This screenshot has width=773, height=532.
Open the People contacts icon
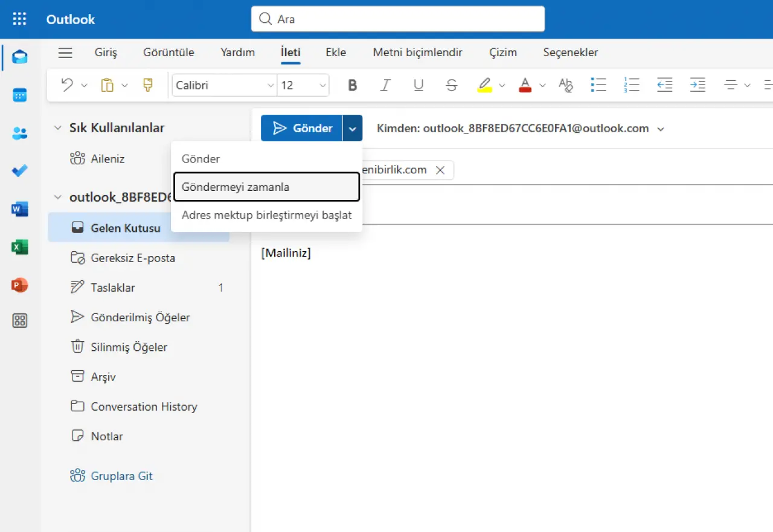click(x=20, y=133)
